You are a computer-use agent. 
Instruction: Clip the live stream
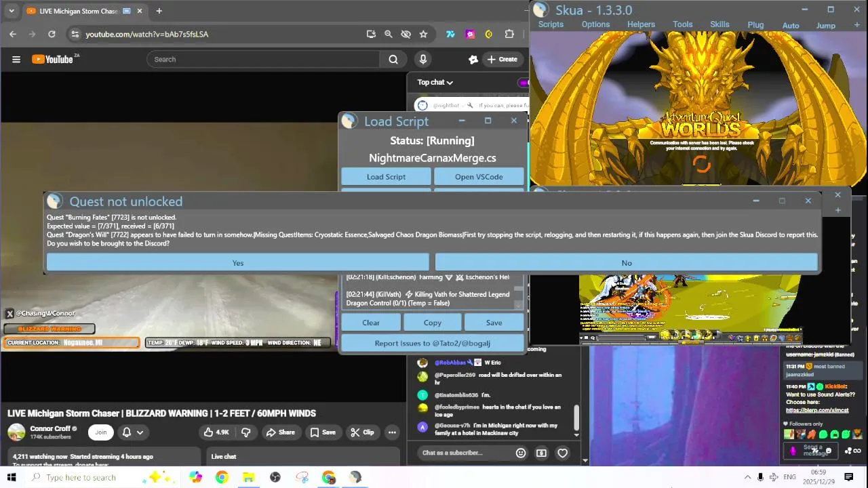point(362,432)
